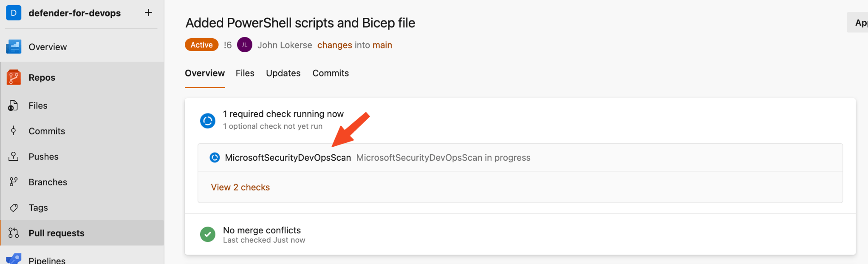The height and width of the screenshot is (264, 868).
Task: Select the Tags sidebar icon
Action: [14, 207]
